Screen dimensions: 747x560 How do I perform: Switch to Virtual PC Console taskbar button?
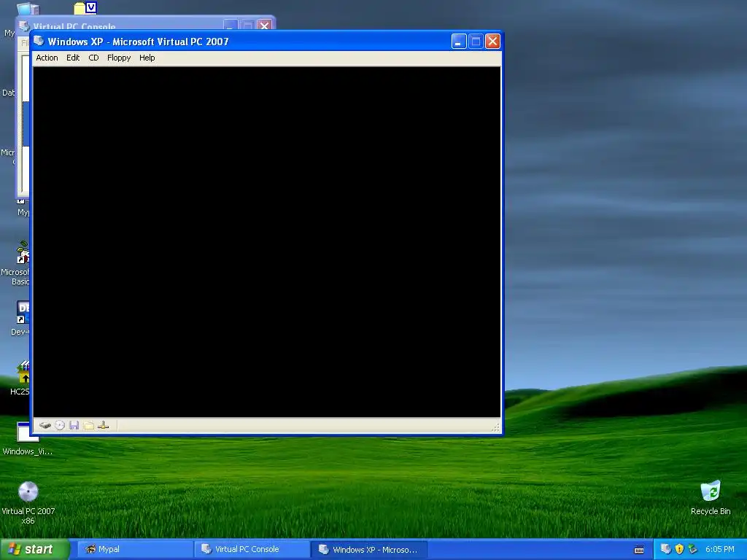252,550
